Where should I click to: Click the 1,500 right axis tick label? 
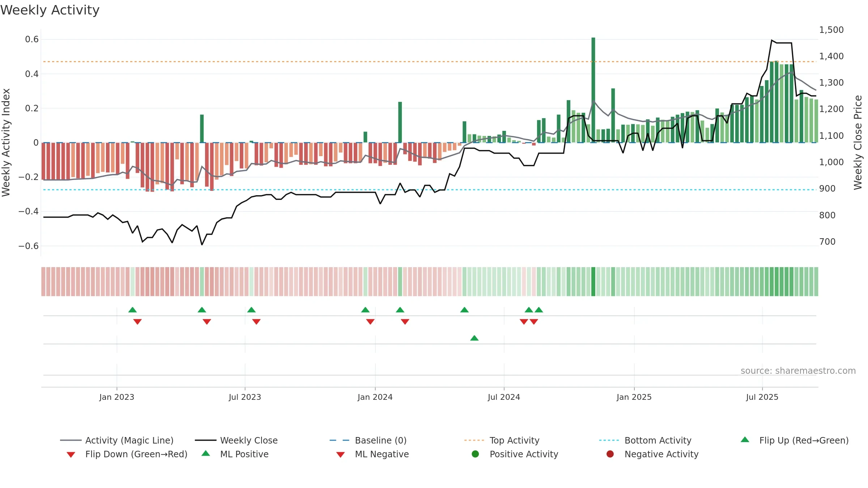[x=831, y=30]
